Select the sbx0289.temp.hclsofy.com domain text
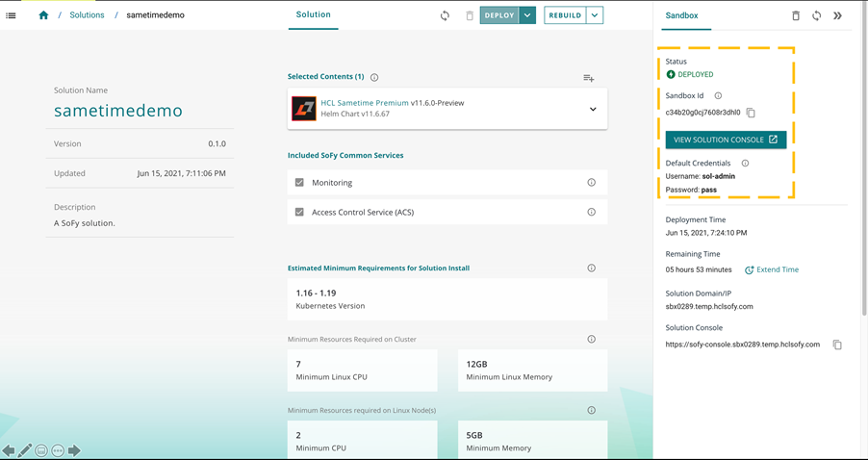868x460 pixels. tap(709, 306)
